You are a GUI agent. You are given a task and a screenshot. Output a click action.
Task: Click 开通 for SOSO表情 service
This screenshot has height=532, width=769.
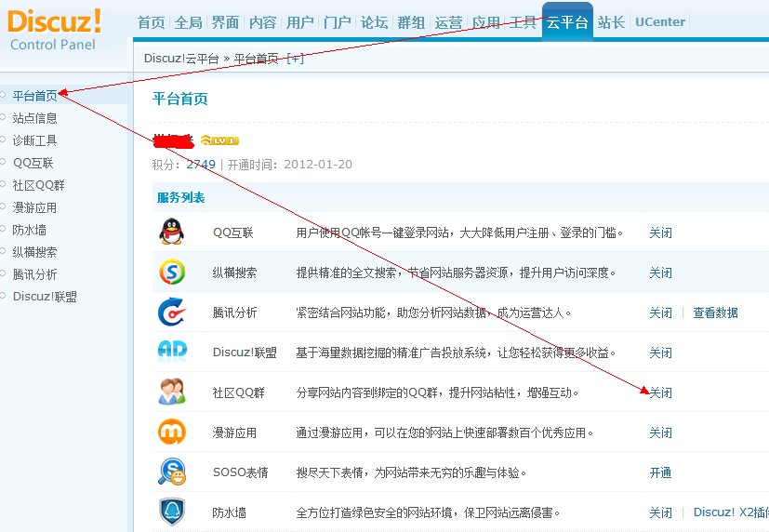click(x=660, y=472)
